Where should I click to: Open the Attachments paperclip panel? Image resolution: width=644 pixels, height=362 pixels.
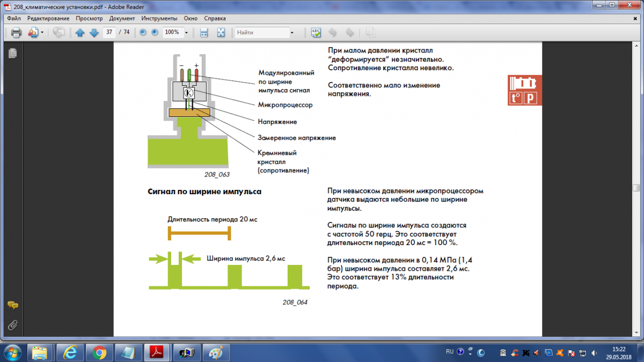click(x=13, y=325)
